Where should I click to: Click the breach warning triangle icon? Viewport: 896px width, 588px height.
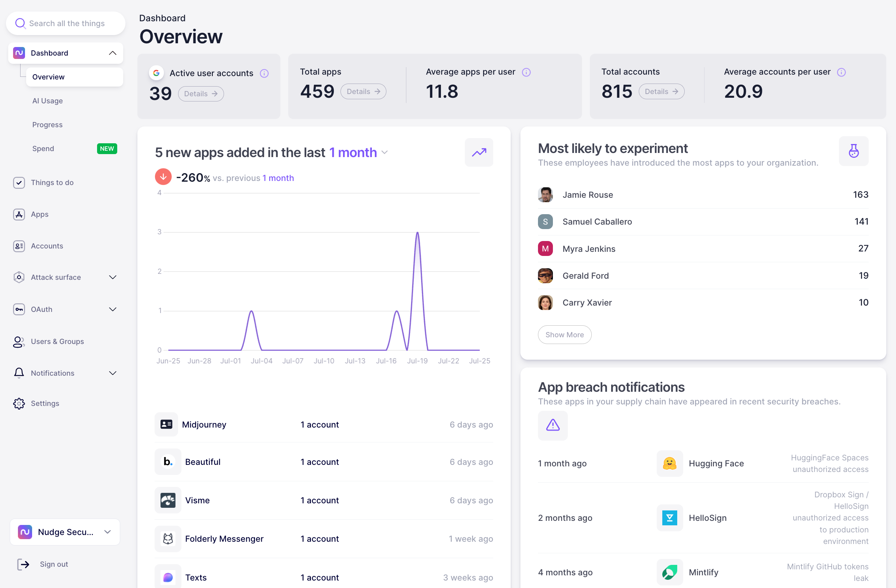coord(553,425)
